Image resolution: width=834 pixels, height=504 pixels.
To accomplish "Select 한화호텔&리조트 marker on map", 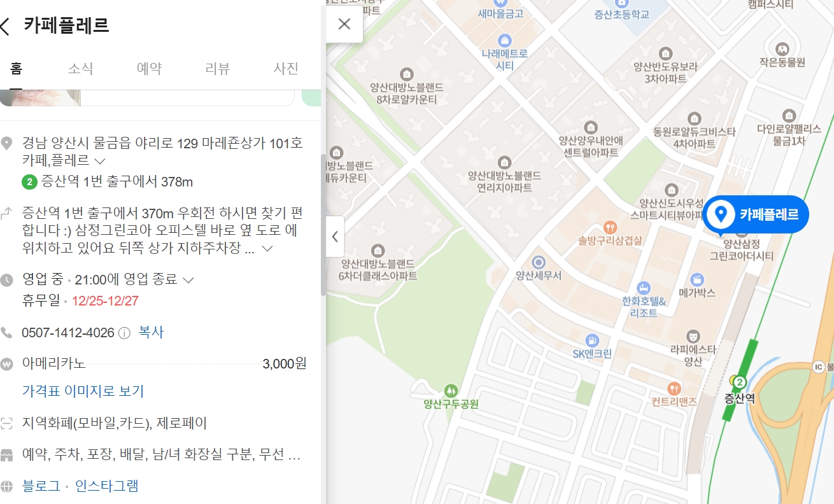I will click(644, 288).
